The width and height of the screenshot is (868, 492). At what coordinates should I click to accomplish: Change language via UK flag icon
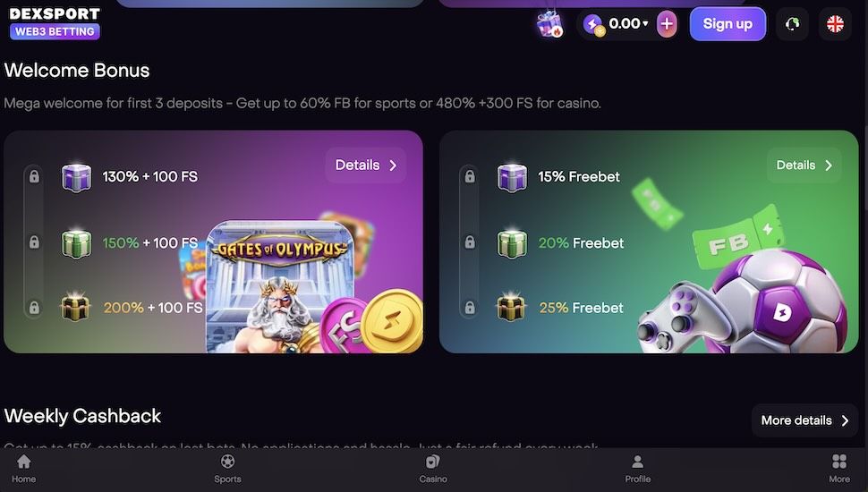click(x=835, y=24)
